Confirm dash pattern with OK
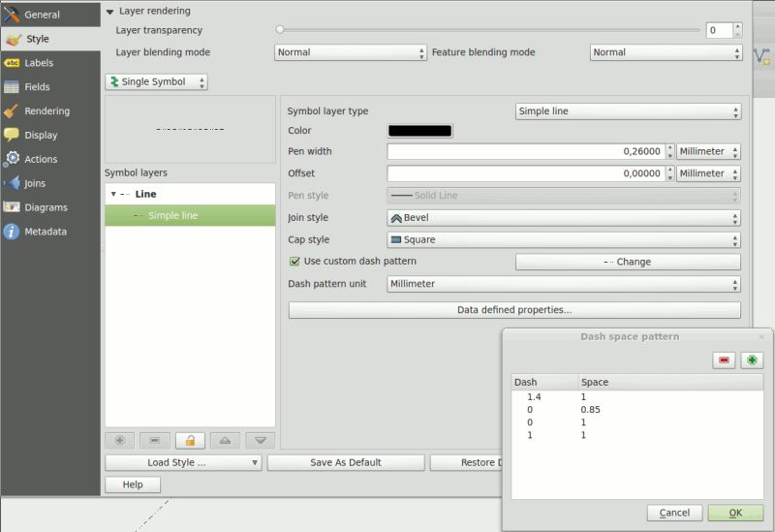Viewport: 775px width, 532px height. 735,513
